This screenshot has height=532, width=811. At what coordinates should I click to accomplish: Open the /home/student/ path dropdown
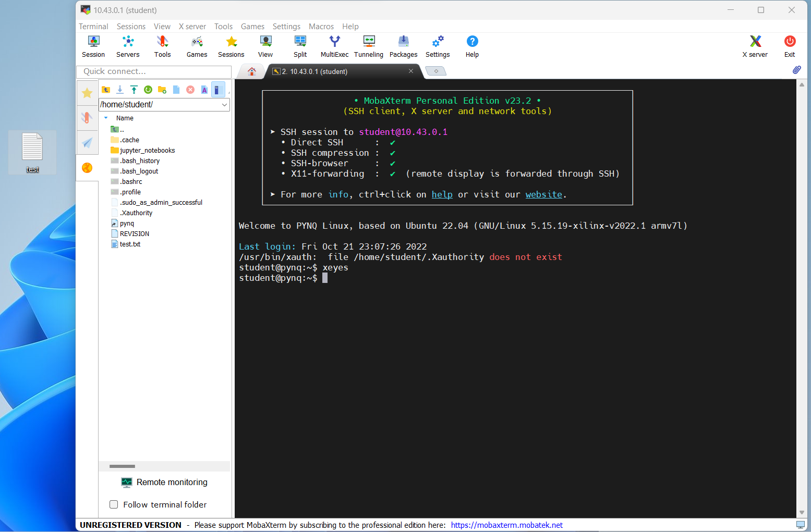[x=224, y=105]
